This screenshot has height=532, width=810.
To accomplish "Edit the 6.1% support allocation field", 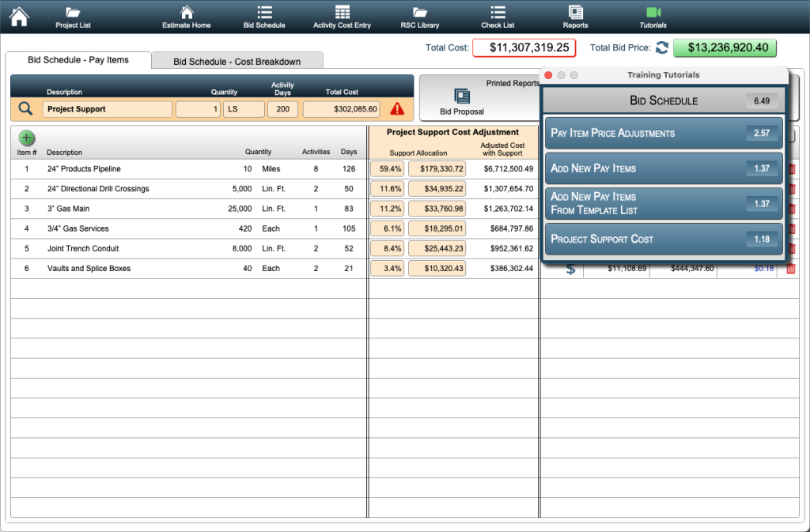I will (x=388, y=228).
